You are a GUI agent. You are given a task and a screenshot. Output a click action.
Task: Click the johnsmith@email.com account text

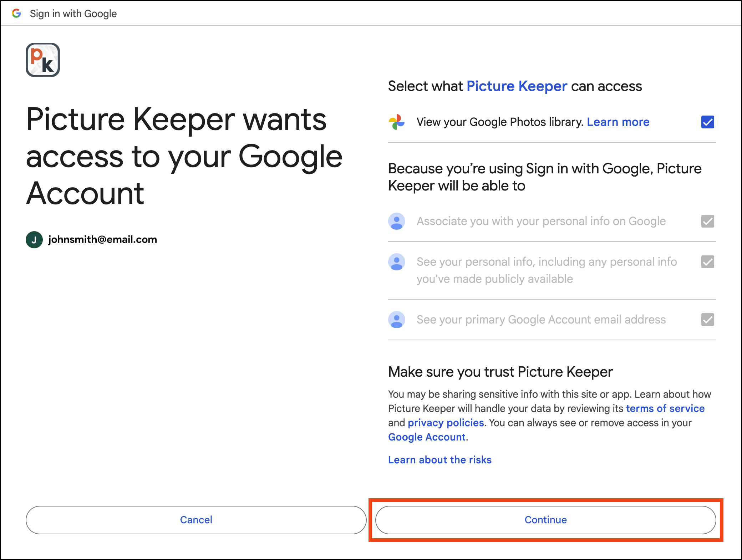(x=102, y=239)
